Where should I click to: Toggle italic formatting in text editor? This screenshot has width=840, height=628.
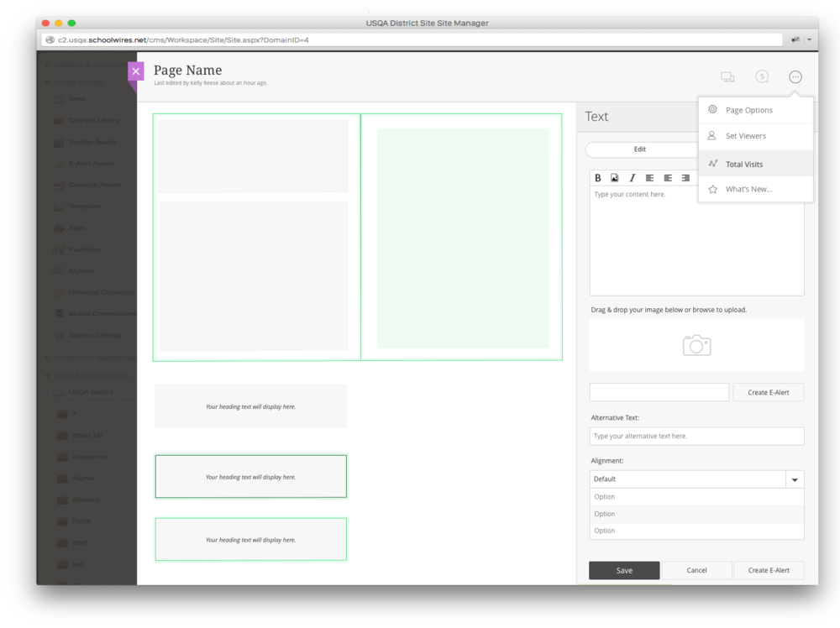pos(633,178)
